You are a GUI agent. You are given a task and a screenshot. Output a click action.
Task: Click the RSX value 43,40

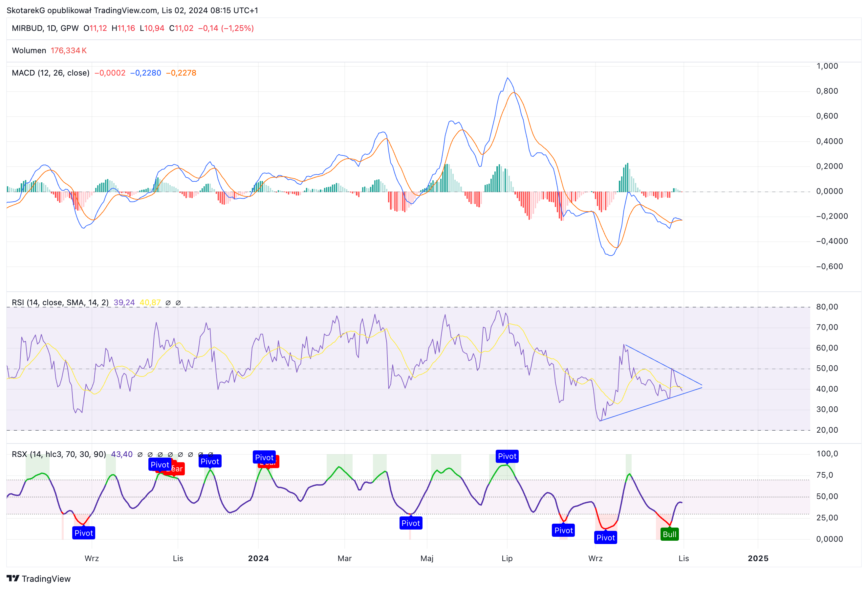coord(122,454)
